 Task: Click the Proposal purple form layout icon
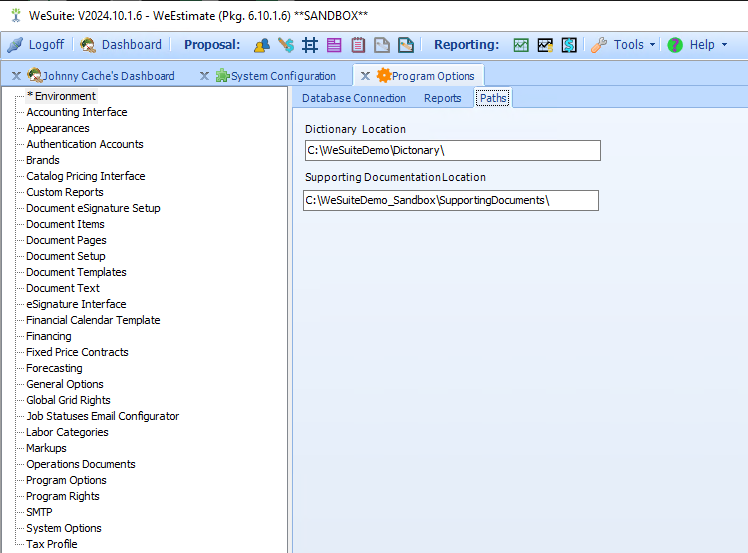pos(334,45)
